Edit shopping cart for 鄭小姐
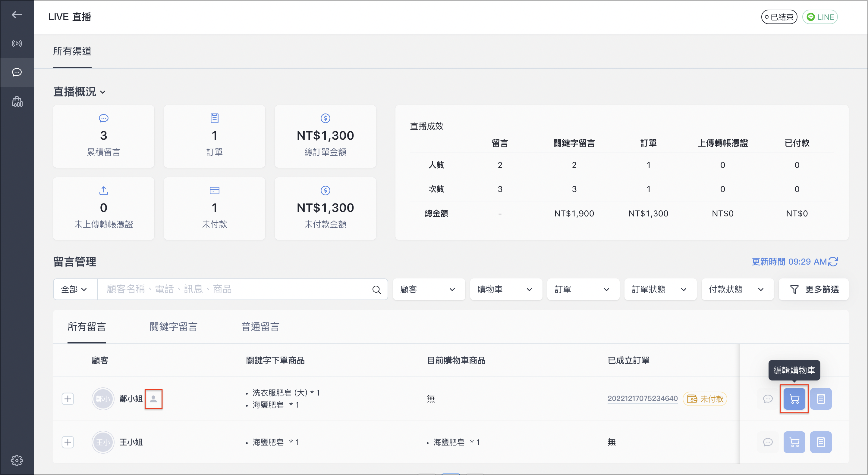Image resolution: width=868 pixels, height=475 pixels. [794, 399]
